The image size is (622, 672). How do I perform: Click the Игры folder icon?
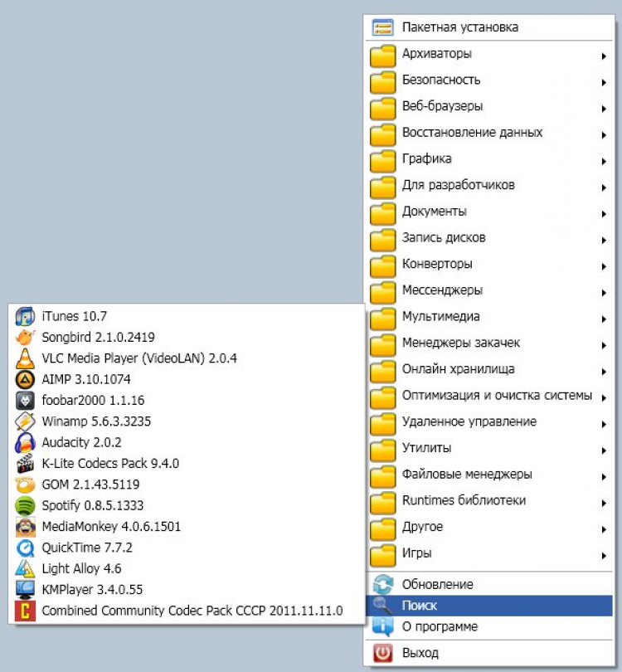pos(382,554)
